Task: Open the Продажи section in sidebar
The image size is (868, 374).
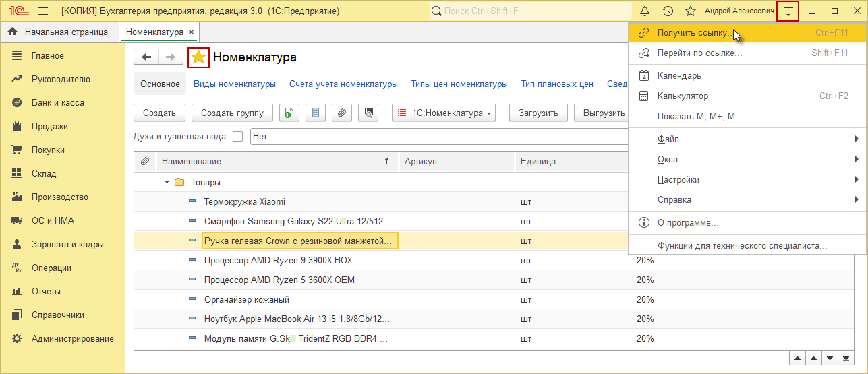Action: coord(49,127)
